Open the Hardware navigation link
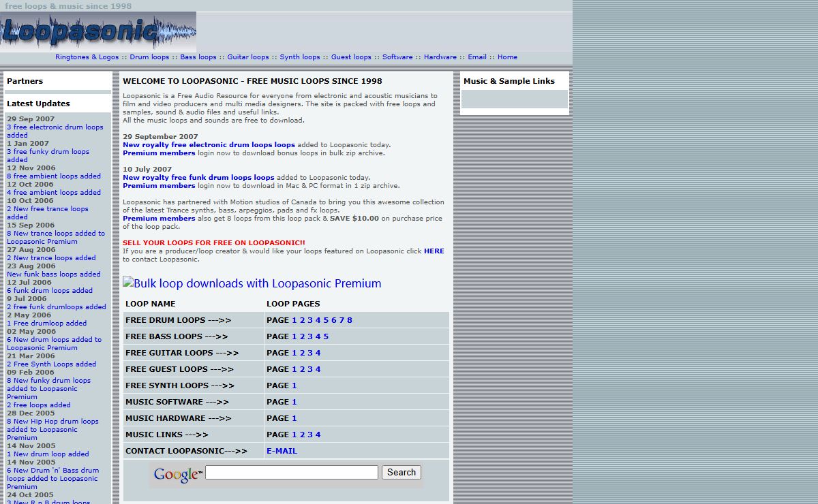 440,57
